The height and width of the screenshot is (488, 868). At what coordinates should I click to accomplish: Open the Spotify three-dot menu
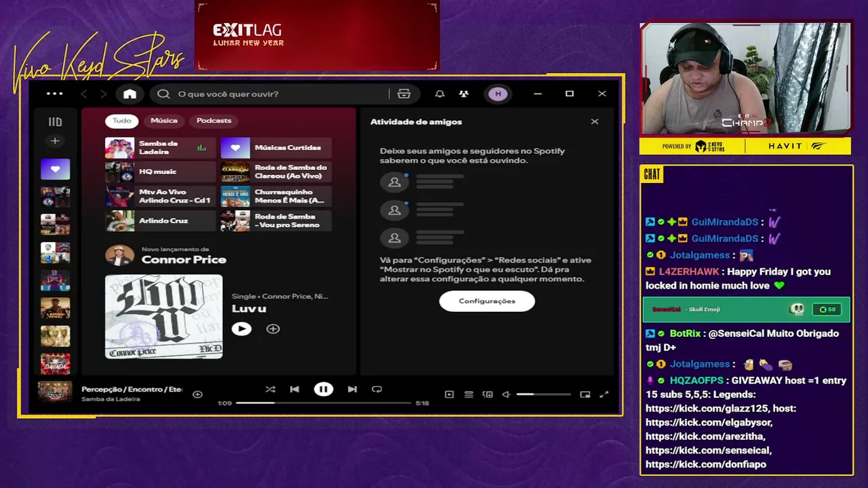[x=54, y=94]
